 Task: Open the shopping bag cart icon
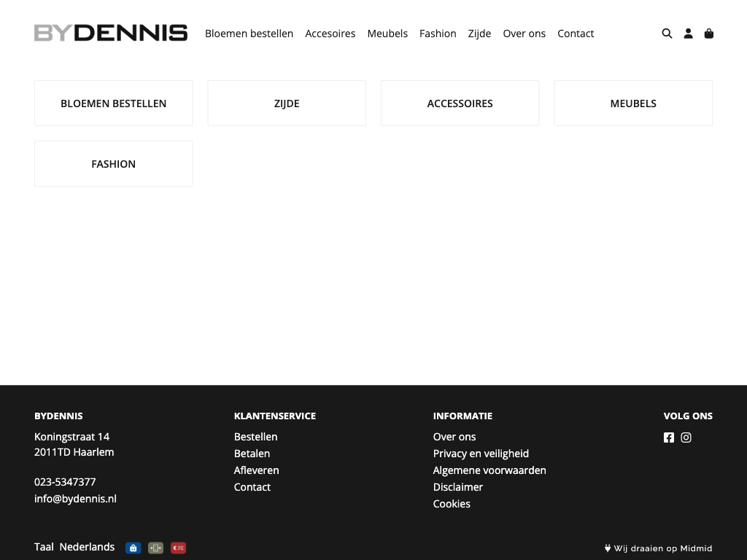point(708,34)
